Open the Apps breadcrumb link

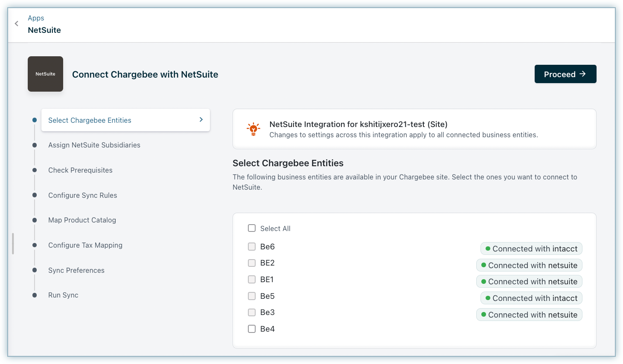(36, 18)
